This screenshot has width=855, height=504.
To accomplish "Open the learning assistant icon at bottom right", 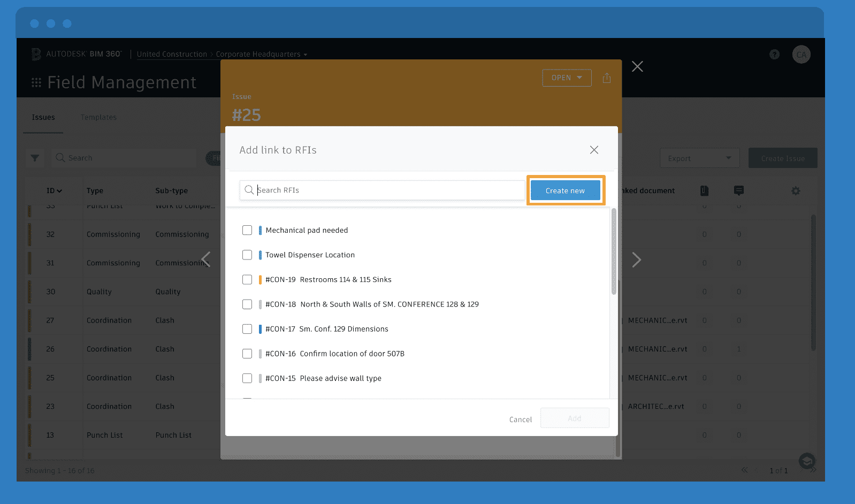I will 807,461.
